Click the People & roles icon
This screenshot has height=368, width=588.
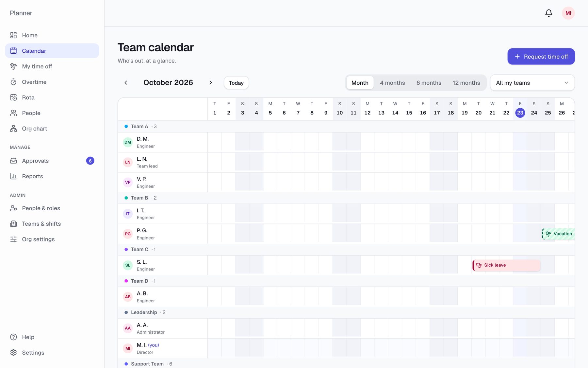[13, 208]
